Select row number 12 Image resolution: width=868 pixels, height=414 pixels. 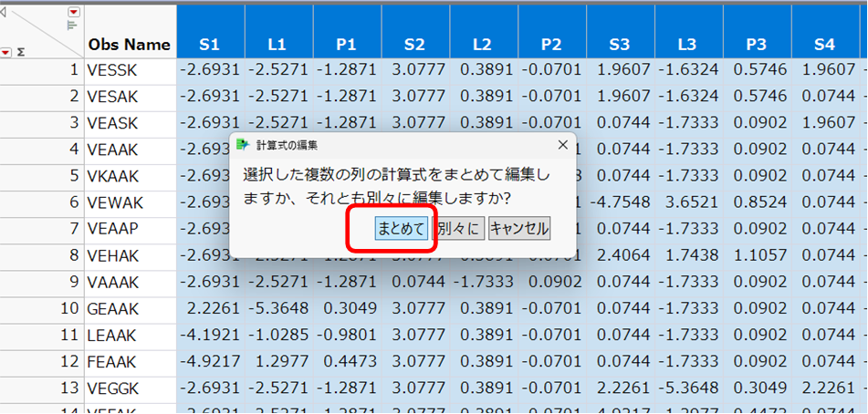[41, 362]
